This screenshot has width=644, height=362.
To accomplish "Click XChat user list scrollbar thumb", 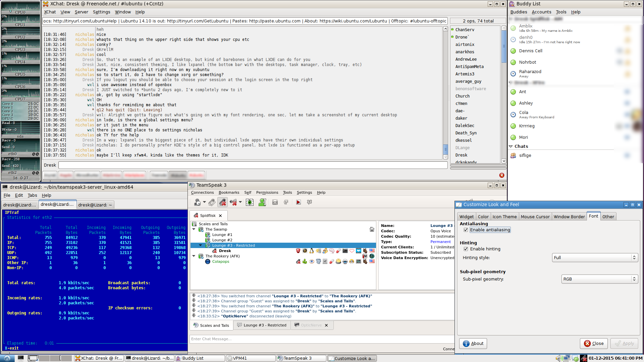I will (504, 46).
